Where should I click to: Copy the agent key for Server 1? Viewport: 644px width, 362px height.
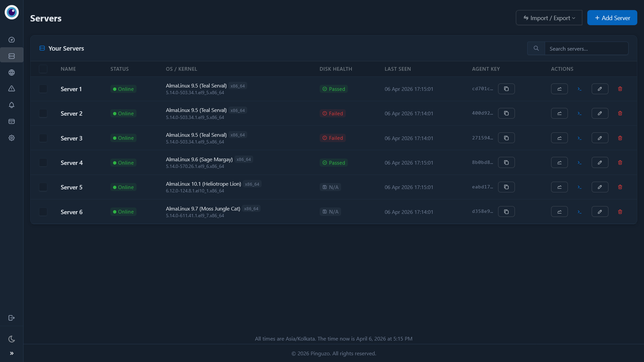pyautogui.click(x=506, y=89)
